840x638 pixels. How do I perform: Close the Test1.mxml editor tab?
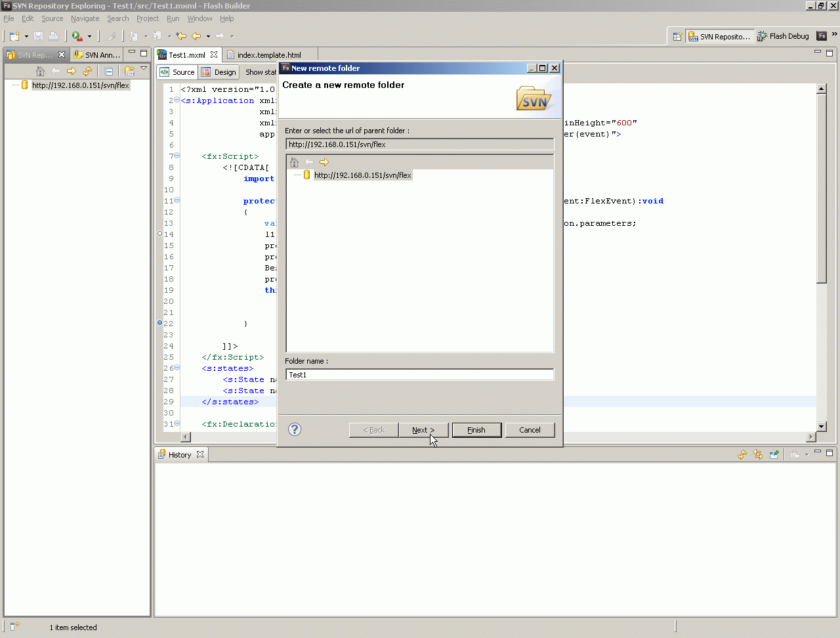214,54
